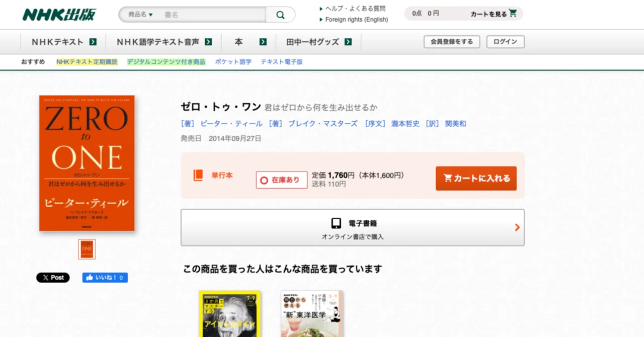Click the cart icon beside カートを見る
Viewport: 644px width, 337px height.
[513, 13]
